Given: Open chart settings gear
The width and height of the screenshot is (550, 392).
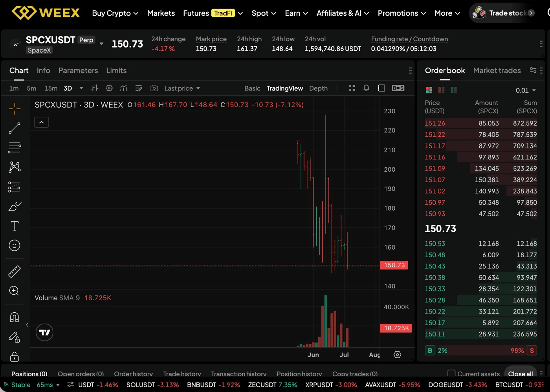Looking at the screenshot, I should point(109,88).
